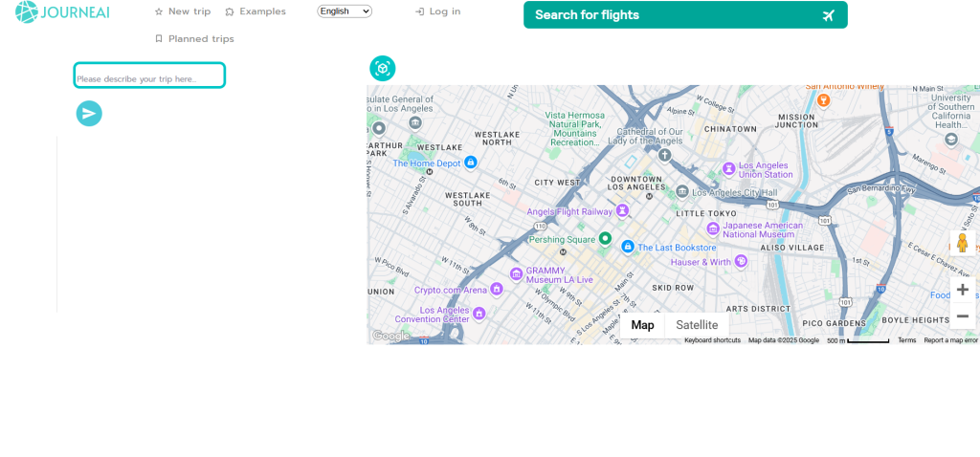Select the Pershing Square map marker
980x457 pixels.
pyautogui.click(x=605, y=239)
